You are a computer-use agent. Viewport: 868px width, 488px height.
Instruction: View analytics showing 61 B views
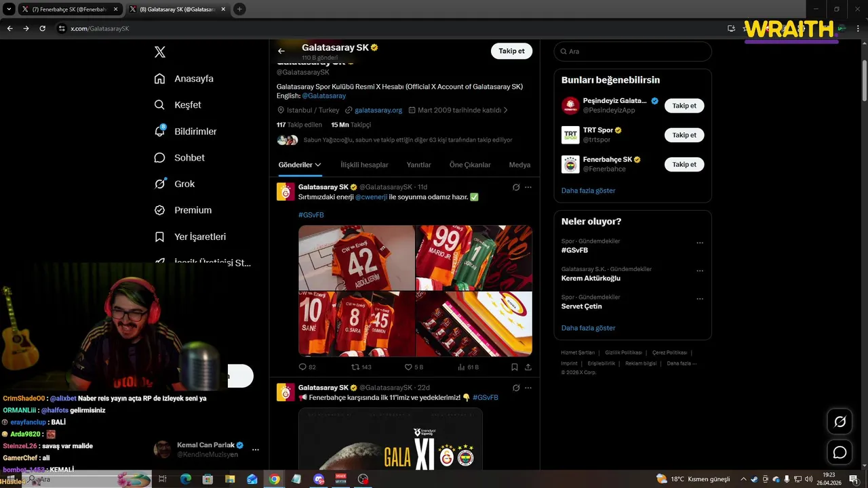pos(468,367)
